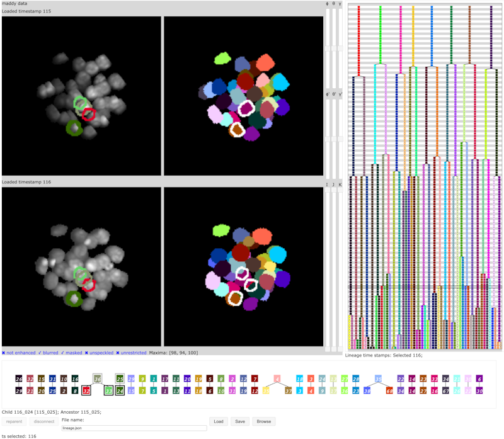
Task: Select the pink parent node 4
Action: click(x=277, y=379)
